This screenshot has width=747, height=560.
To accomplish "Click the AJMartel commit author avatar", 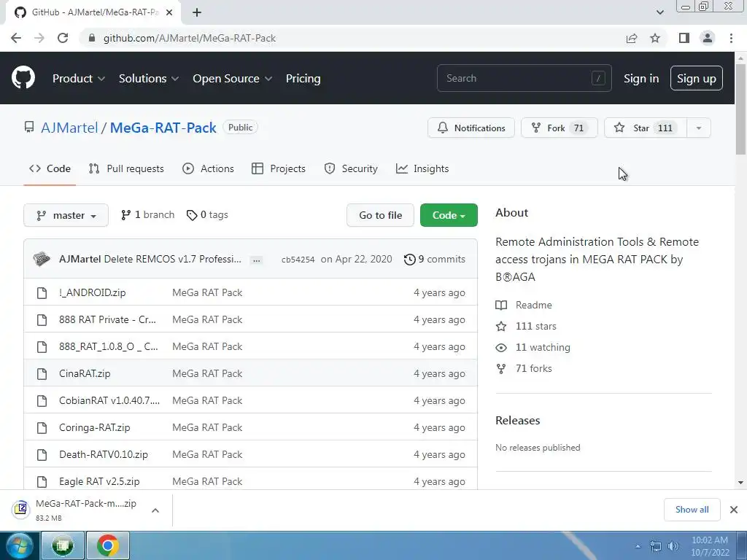I will (x=42, y=259).
